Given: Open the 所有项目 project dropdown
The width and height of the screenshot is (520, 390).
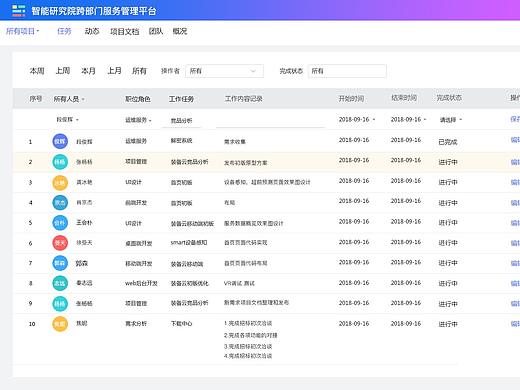Looking at the screenshot, I should (x=23, y=31).
